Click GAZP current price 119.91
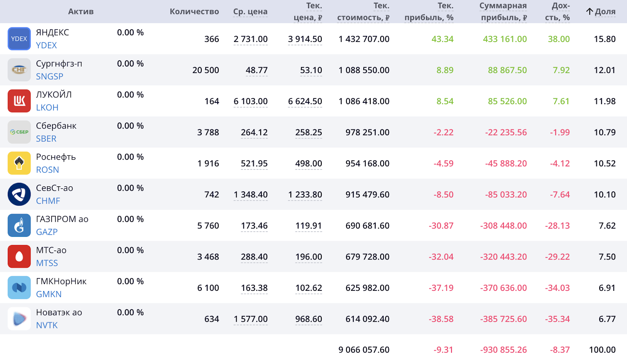627x364 pixels. (309, 226)
